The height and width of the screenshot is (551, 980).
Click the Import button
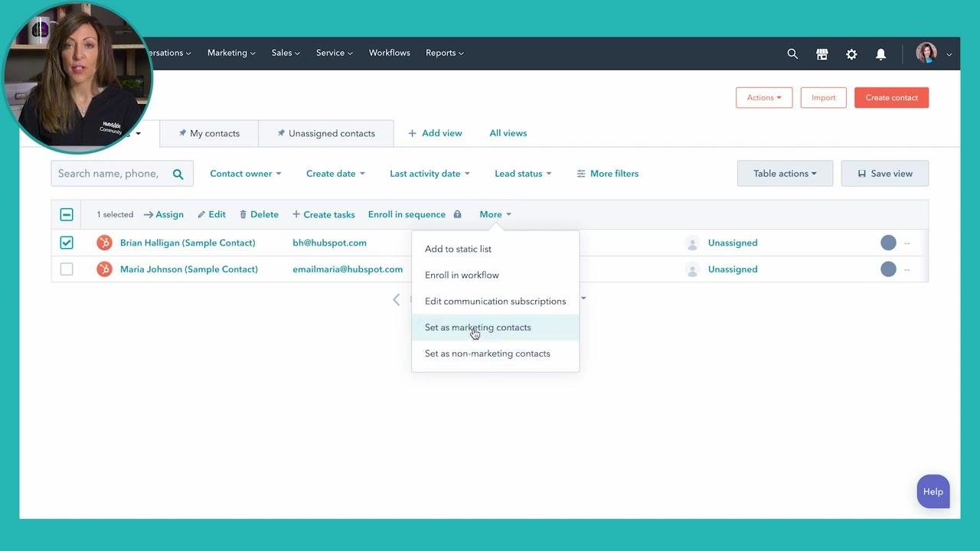(x=824, y=97)
